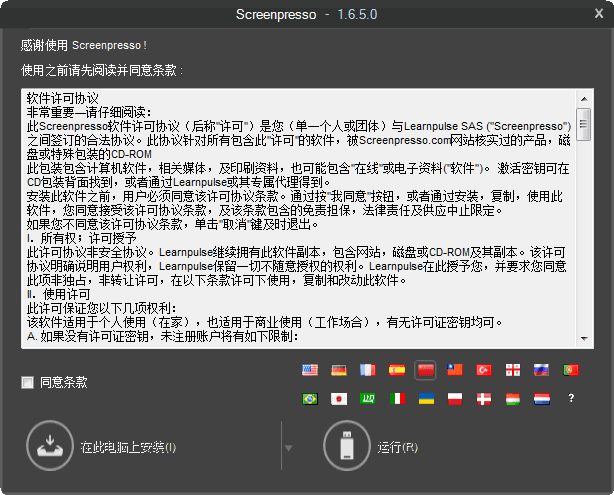Click the 使用之前请先阅读并同意条款 label
Screen dimensions: 614x495
click(x=102, y=70)
